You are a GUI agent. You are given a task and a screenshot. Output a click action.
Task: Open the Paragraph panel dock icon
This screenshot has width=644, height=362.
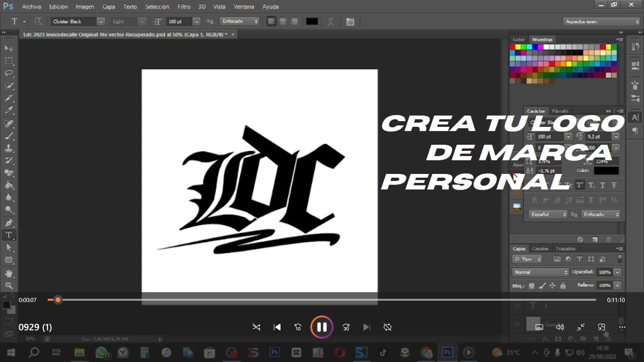(635, 130)
